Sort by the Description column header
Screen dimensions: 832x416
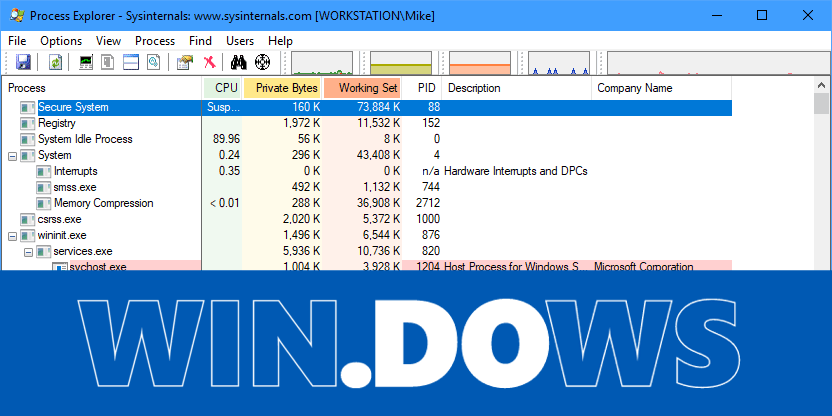tap(517, 88)
